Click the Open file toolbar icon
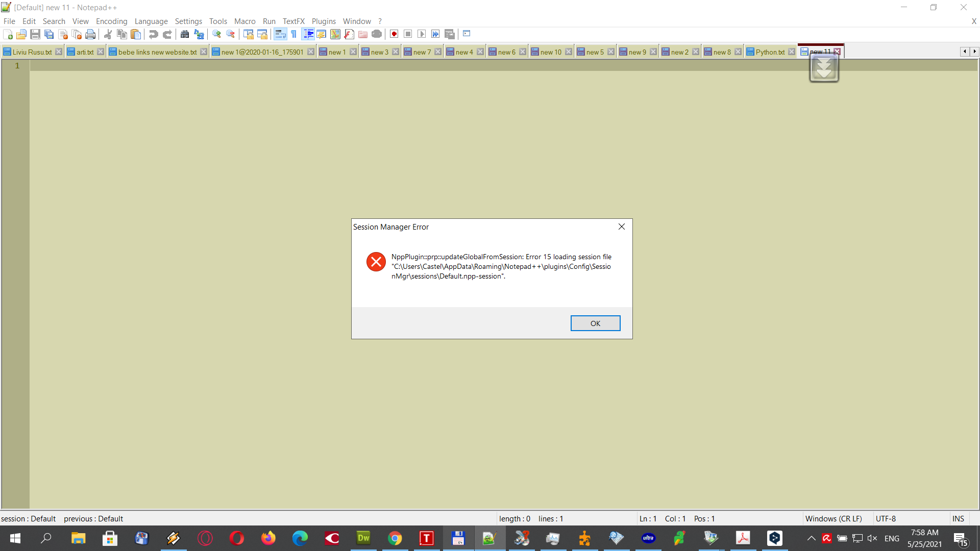The width and height of the screenshot is (980, 551). pyautogui.click(x=21, y=34)
